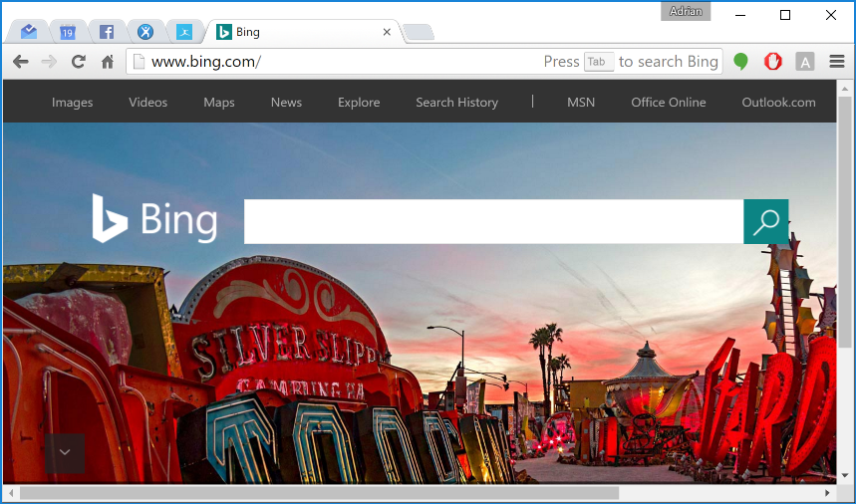Go to MSN from the top bar

click(x=581, y=102)
